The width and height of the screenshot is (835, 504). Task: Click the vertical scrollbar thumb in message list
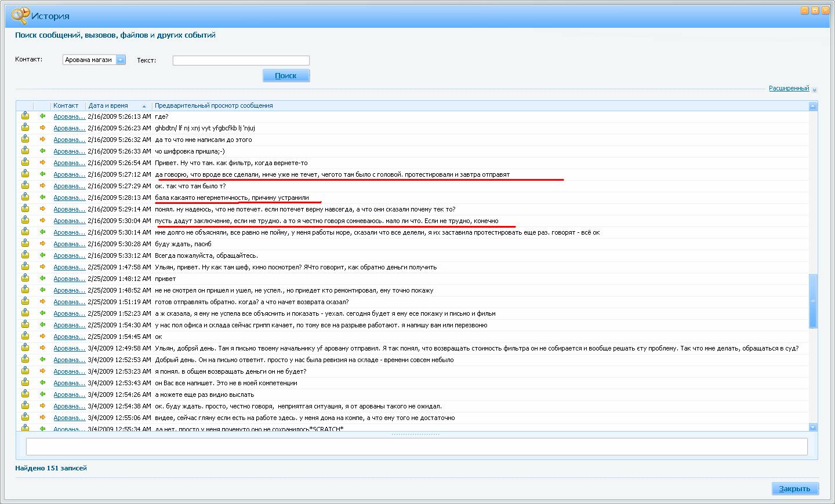click(x=812, y=301)
